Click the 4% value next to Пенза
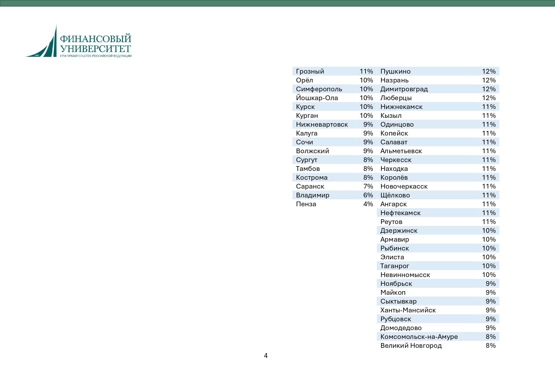The width and height of the screenshot is (555, 392). (368, 204)
